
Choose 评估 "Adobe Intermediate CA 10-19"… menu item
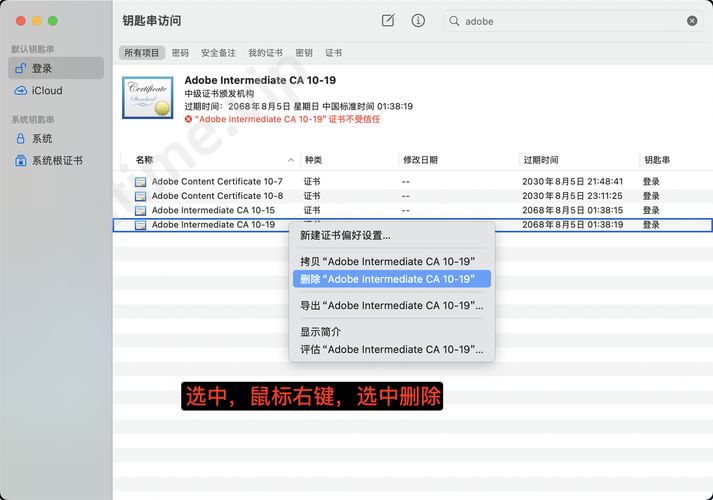point(392,349)
